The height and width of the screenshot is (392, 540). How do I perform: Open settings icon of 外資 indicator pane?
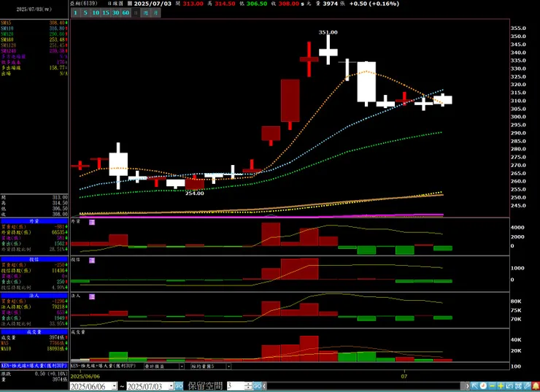pyautogui.click(x=92, y=222)
